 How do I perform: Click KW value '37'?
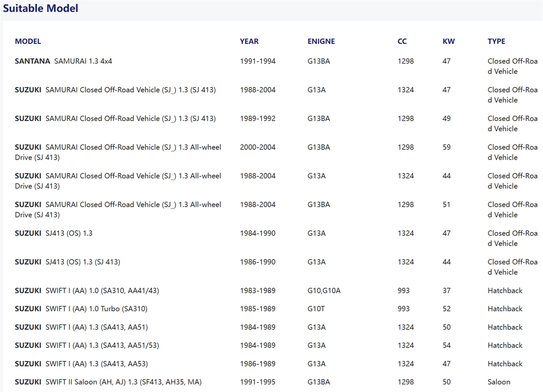(447, 291)
